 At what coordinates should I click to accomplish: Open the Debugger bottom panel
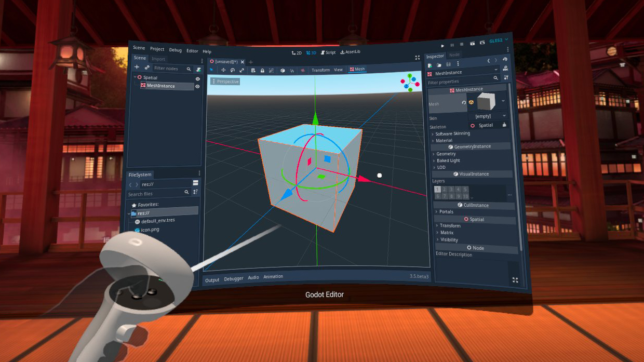[x=233, y=279]
